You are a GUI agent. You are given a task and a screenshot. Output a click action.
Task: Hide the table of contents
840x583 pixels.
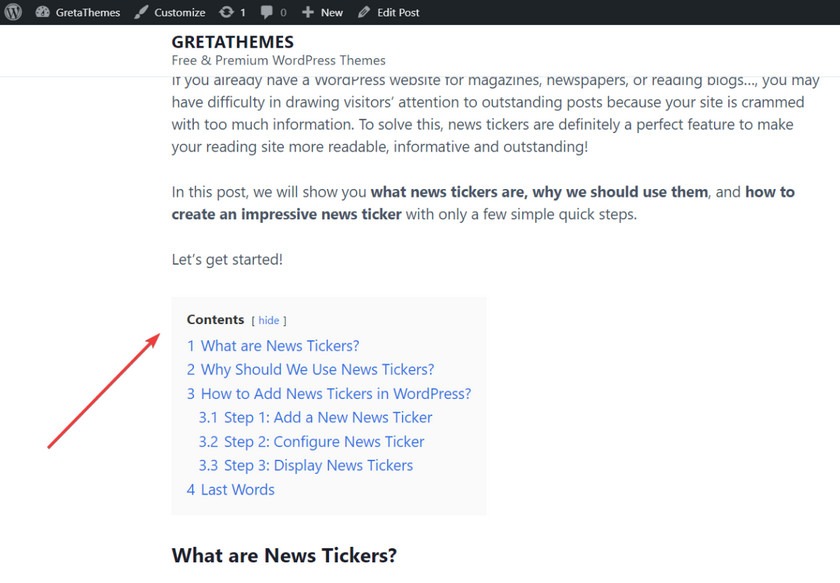(x=269, y=321)
